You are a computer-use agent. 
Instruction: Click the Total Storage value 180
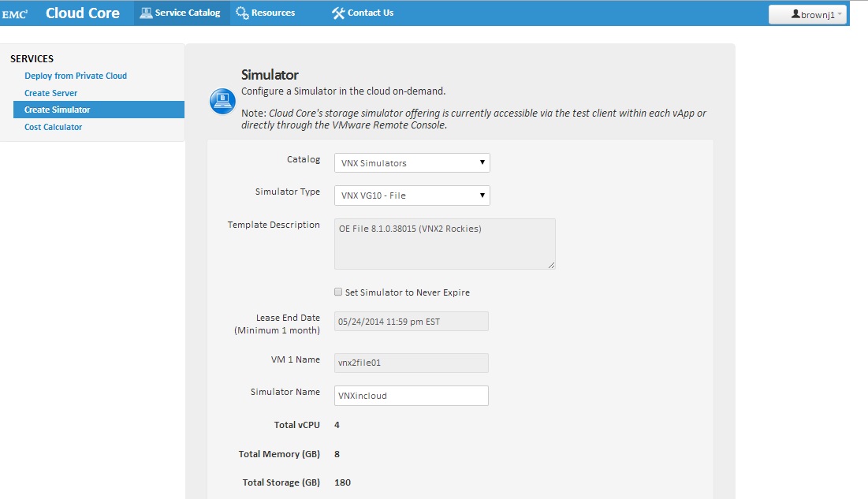[x=343, y=482]
